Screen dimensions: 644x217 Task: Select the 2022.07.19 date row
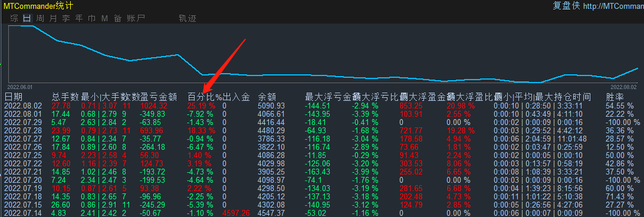322,188
